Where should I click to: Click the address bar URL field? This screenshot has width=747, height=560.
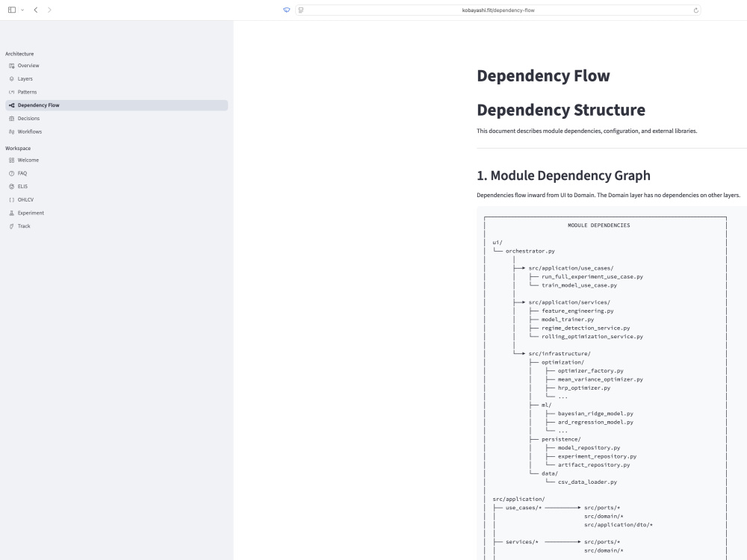498,10
